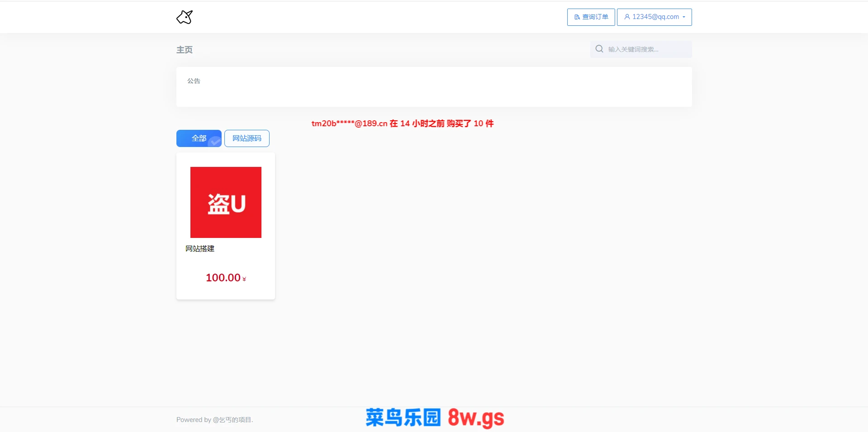
Task: Select the 全部 category tab
Action: 199,138
